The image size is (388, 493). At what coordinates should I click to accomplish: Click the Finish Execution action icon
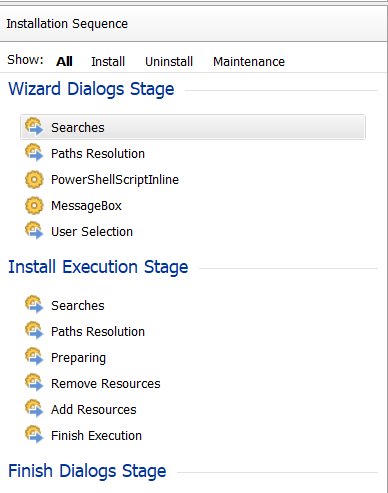[34, 435]
